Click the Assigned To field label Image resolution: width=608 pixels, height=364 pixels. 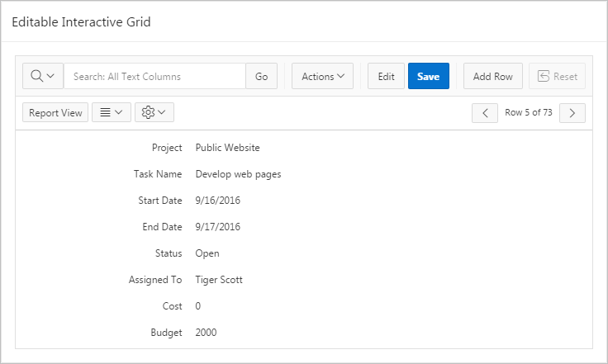(155, 280)
